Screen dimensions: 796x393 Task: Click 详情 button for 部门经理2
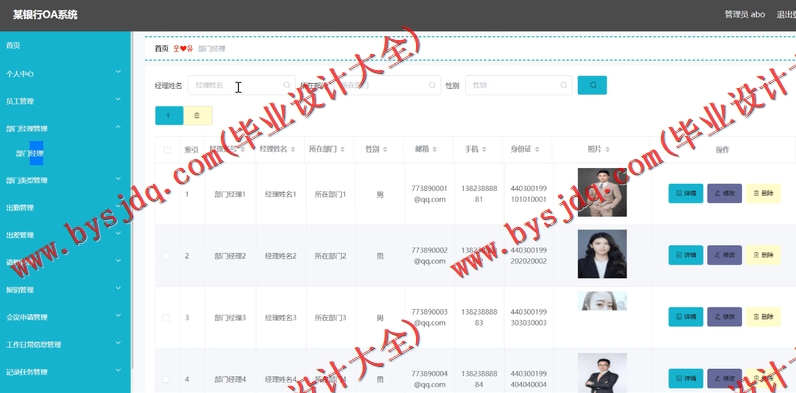(x=685, y=255)
